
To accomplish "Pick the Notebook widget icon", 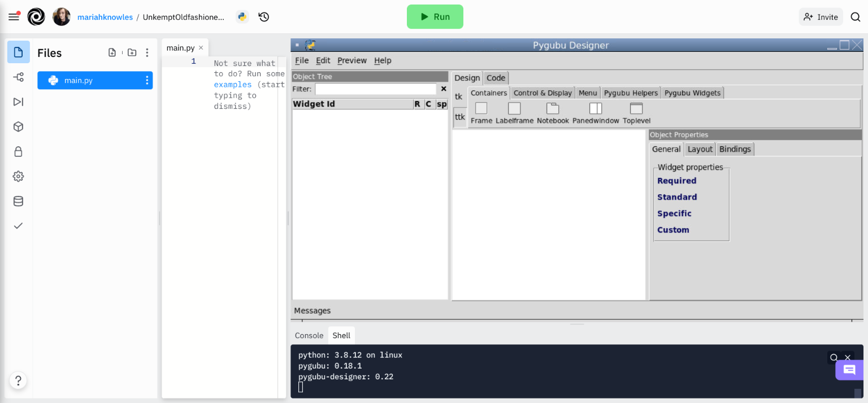I will (x=553, y=108).
